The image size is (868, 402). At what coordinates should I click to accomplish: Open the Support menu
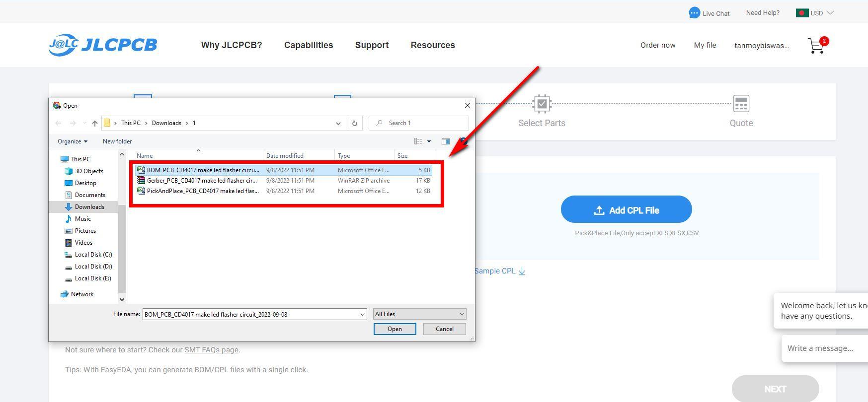(x=372, y=45)
